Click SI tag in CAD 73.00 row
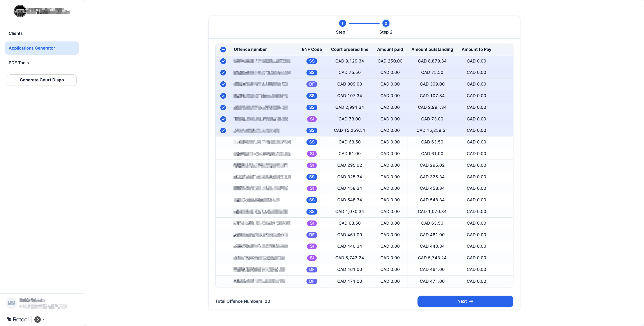 click(312, 119)
